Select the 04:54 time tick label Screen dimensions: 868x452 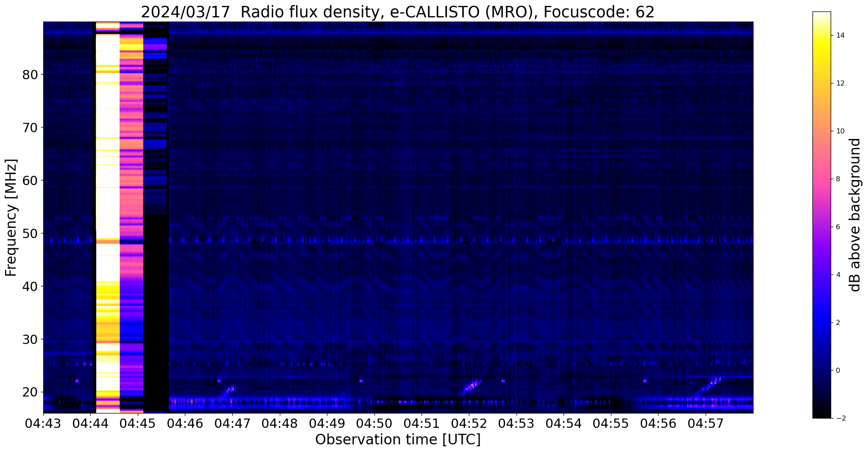(x=564, y=423)
